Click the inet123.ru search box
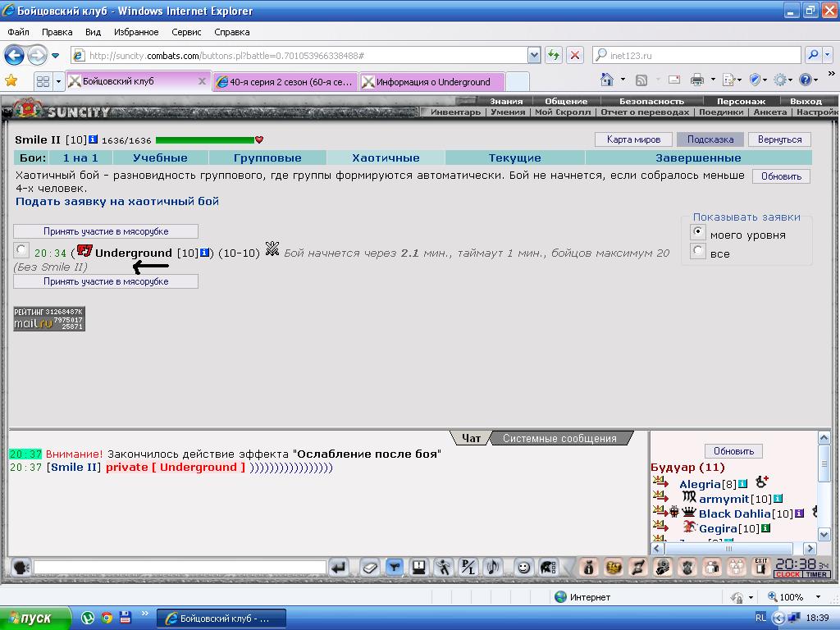The width and height of the screenshot is (840, 630). [696, 55]
